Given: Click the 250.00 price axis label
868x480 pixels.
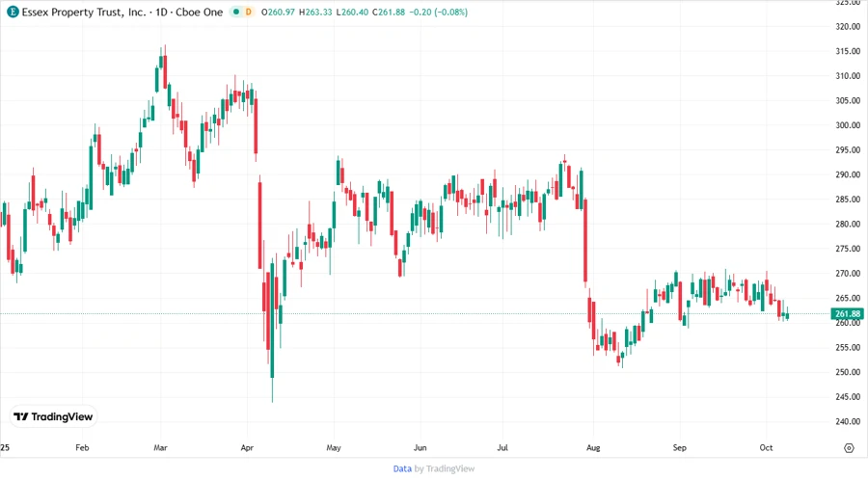Looking at the screenshot, I should (848, 372).
